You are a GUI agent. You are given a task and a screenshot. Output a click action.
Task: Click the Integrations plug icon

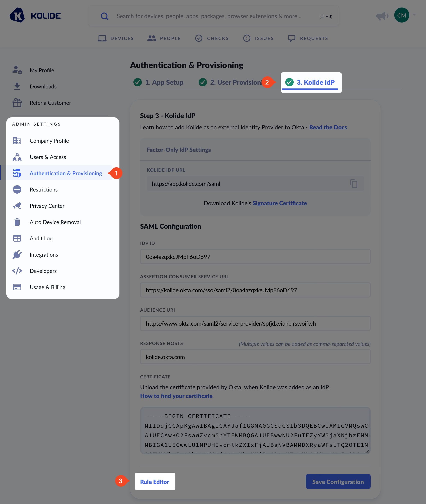point(17,255)
